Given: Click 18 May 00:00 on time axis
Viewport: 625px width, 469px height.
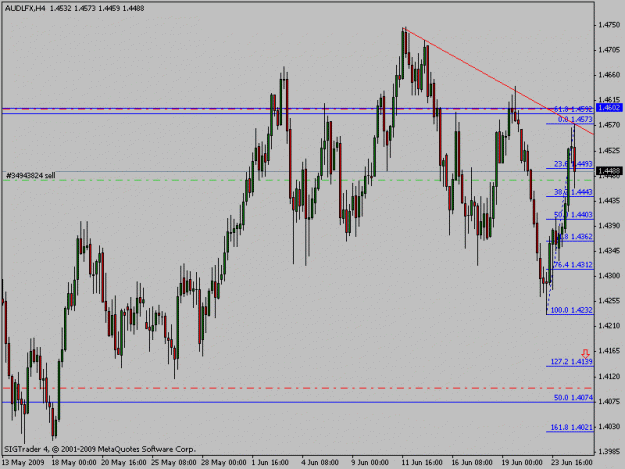Looking at the screenshot, I should [74, 463].
